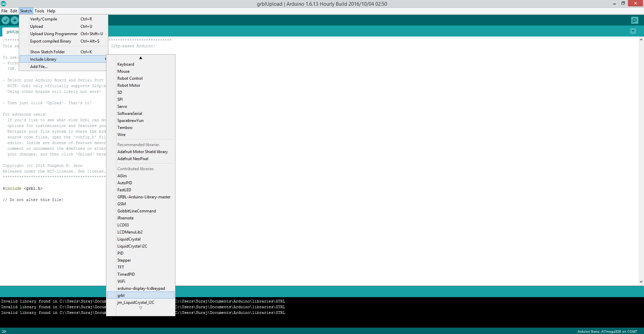This screenshot has width=644, height=334.
Task: Include the Keyboard library
Action: [x=141, y=64]
